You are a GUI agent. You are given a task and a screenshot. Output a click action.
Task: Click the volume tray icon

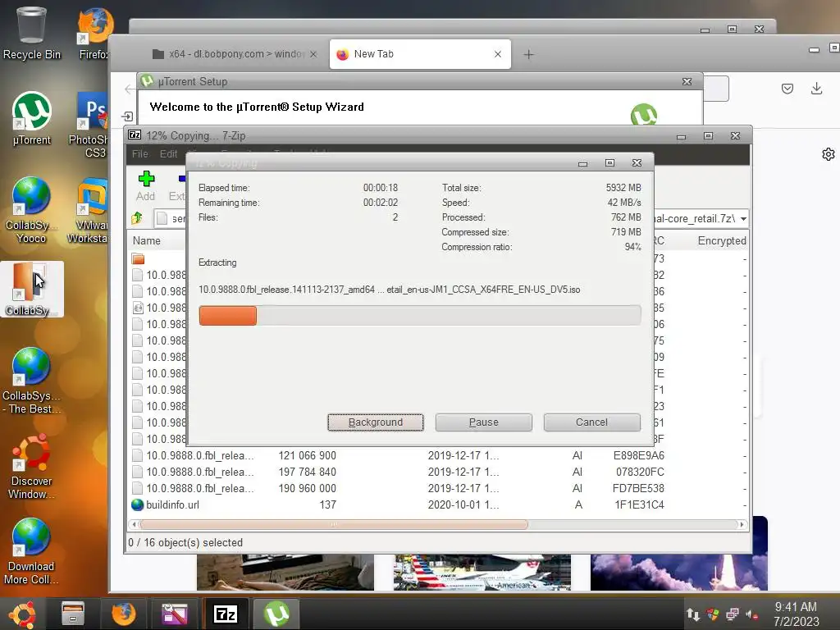tap(752, 614)
